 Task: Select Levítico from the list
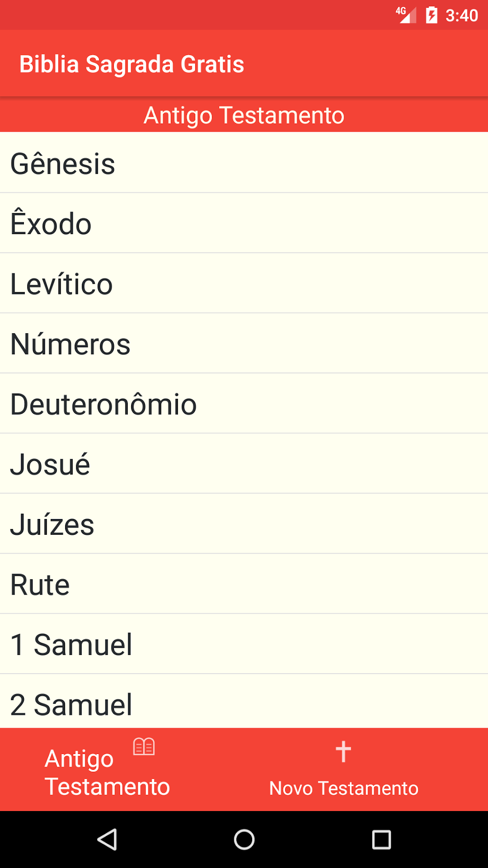244,284
